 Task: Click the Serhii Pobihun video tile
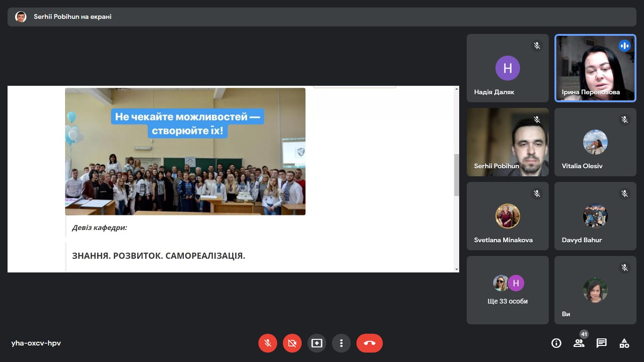click(x=508, y=142)
